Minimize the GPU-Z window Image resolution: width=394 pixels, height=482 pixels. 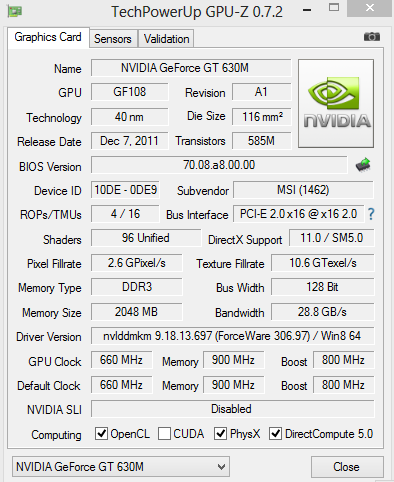307,10
